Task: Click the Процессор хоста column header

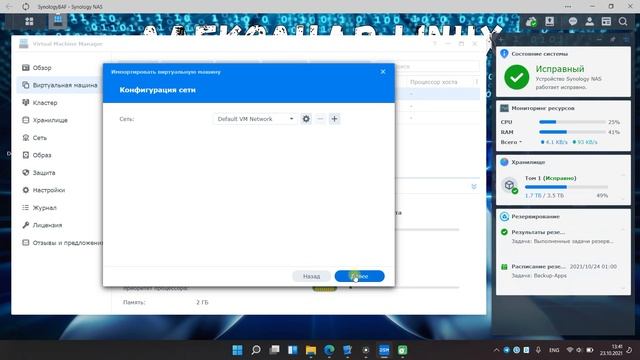Action: coord(433,82)
